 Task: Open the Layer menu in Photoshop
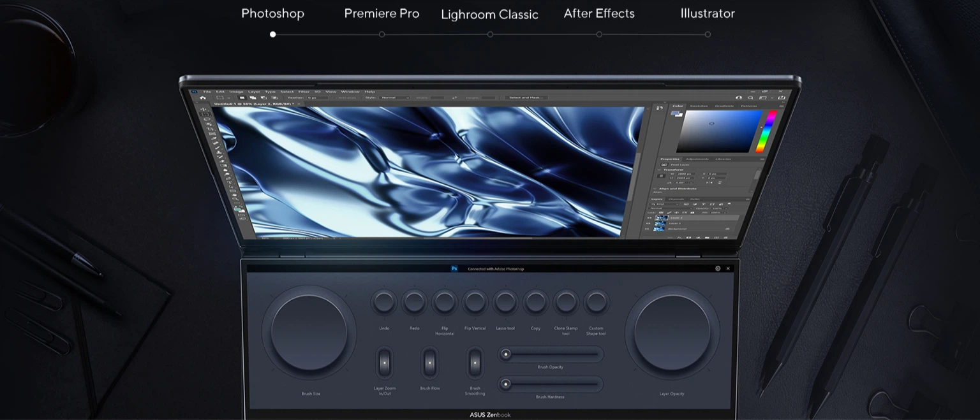pyautogui.click(x=254, y=92)
